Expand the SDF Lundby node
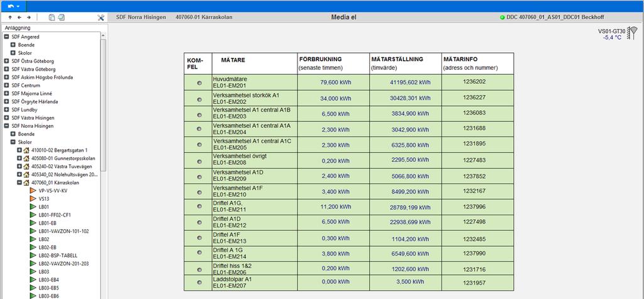This screenshot has height=299, width=644. tap(6, 110)
